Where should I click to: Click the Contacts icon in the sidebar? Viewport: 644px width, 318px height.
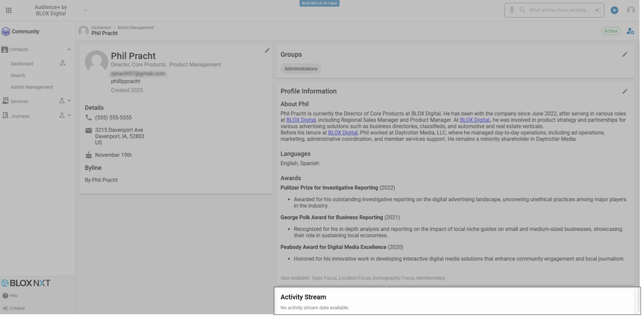(x=4, y=49)
